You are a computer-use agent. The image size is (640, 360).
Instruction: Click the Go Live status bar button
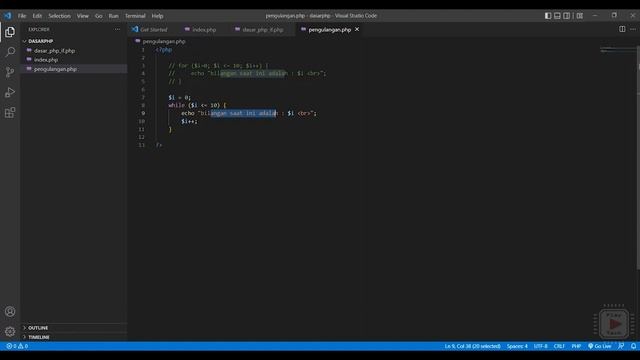[x=600, y=346]
